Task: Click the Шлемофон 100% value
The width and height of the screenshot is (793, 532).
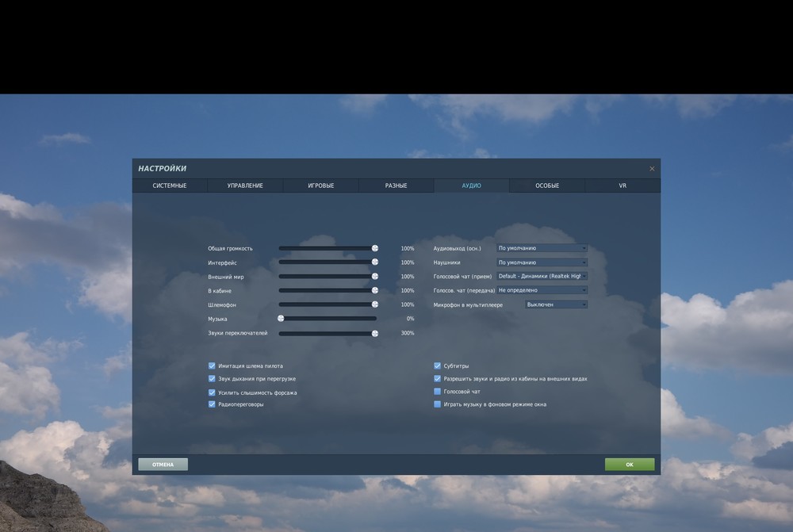Action: pyautogui.click(x=407, y=304)
